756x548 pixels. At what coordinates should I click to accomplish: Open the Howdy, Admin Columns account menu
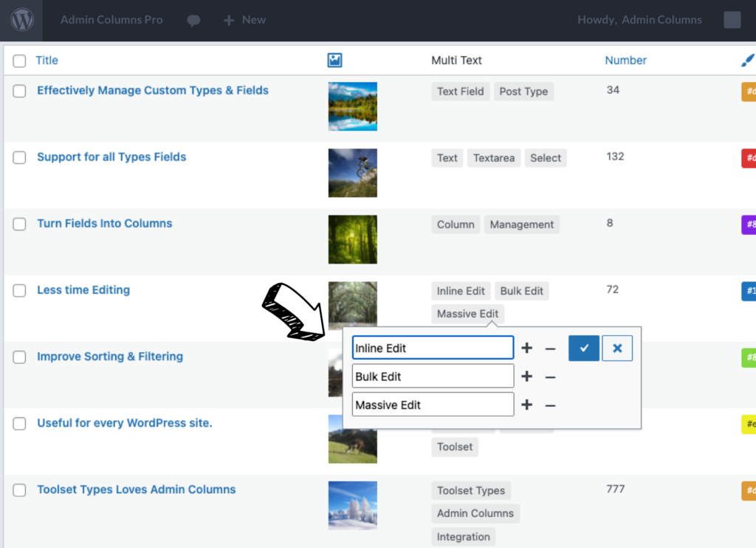[639, 20]
